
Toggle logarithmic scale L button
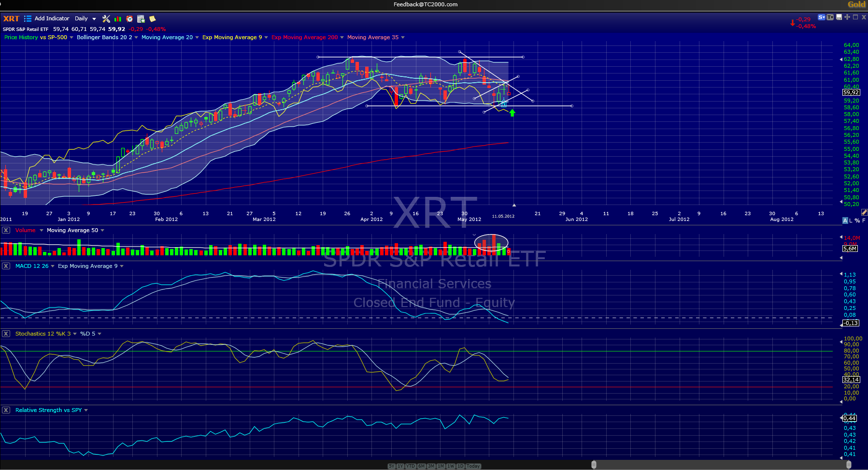point(851,220)
